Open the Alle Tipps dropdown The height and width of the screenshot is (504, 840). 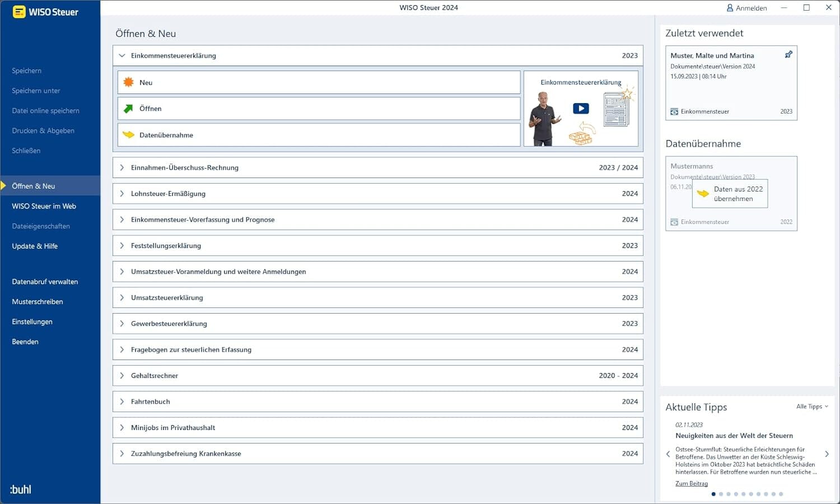(812, 407)
